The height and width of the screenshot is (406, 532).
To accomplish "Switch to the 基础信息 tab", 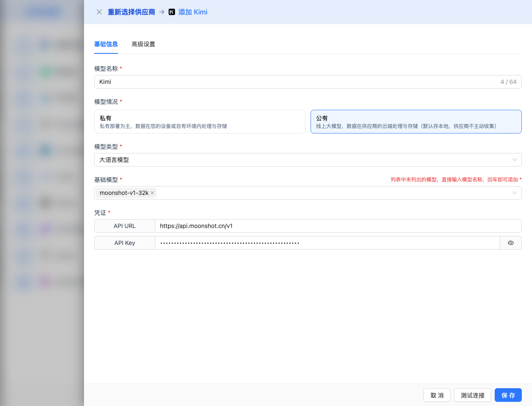I will (106, 44).
